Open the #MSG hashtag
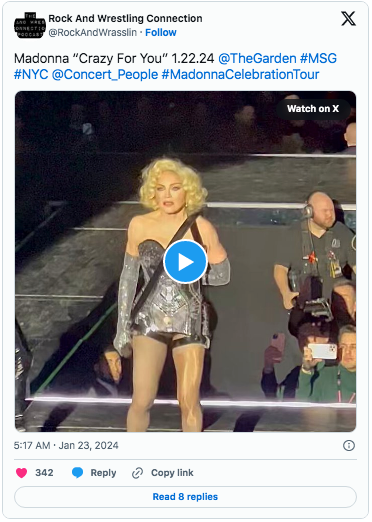The image size is (372, 522). [x=318, y=58]
